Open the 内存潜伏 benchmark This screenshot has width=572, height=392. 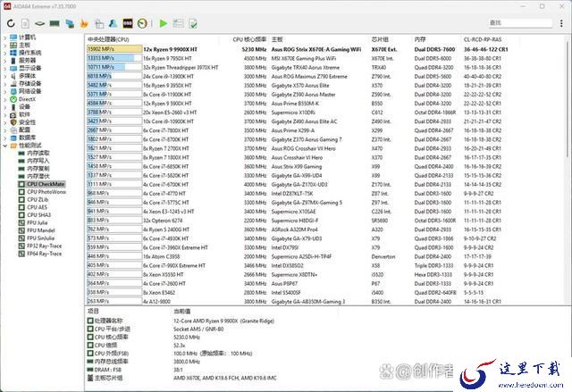tap(38, 176)
